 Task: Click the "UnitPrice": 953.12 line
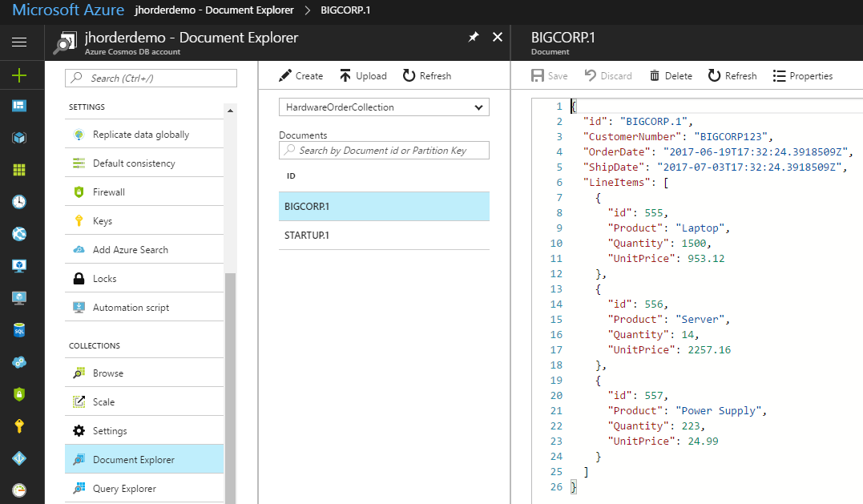[666, 259]
